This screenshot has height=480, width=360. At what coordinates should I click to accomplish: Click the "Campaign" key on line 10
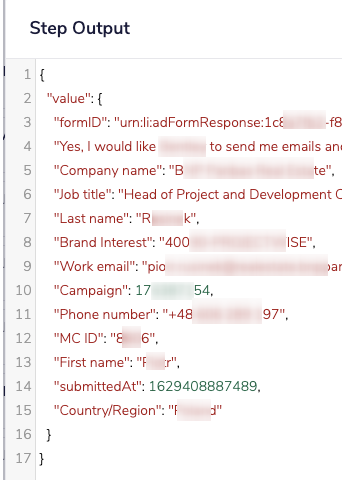pos(91,290)
